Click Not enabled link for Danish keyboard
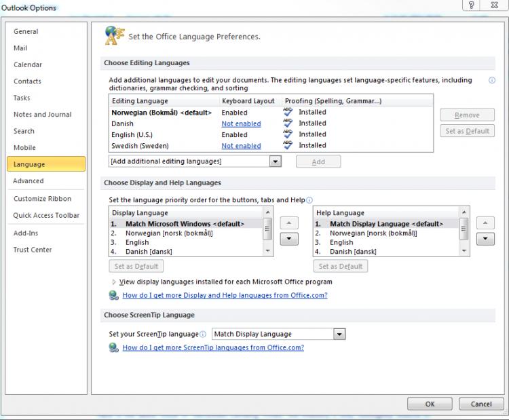The width and height of the screenshot is (509, 420). coord(241,124)
